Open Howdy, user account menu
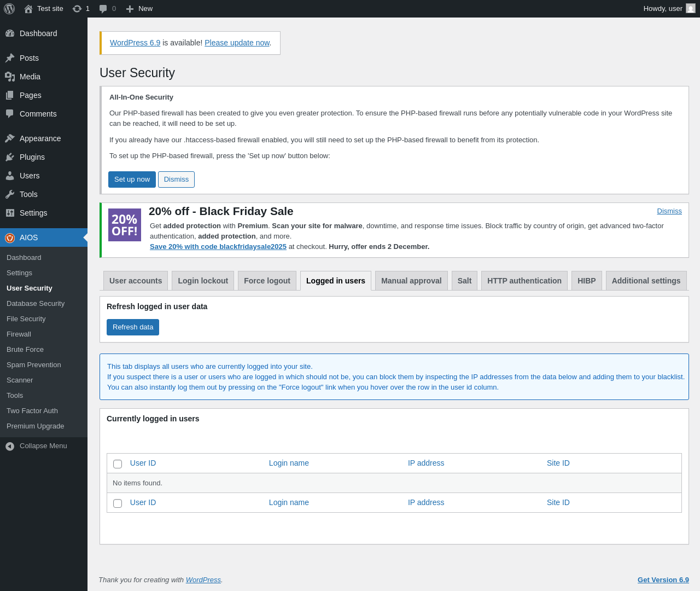Screen dimensions: 700x591 coord(669,9)
